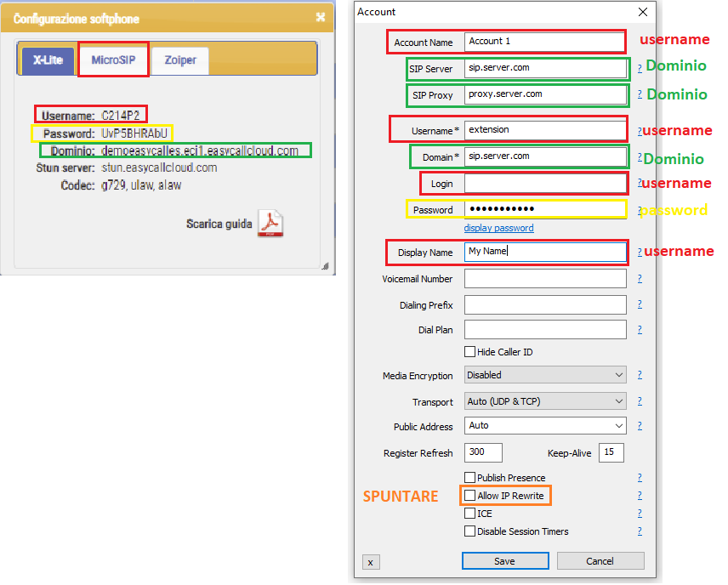Select the X-Lite tab

[x=46, y=61]
